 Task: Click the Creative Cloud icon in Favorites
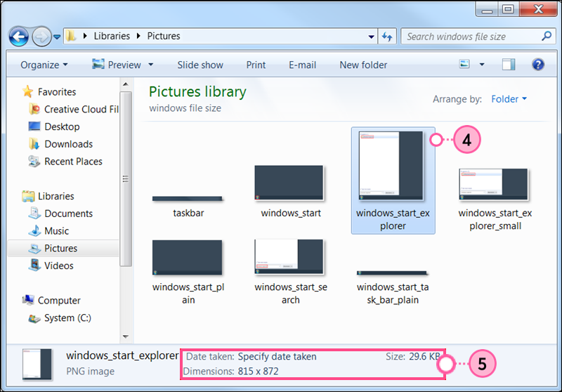[34, 109]
